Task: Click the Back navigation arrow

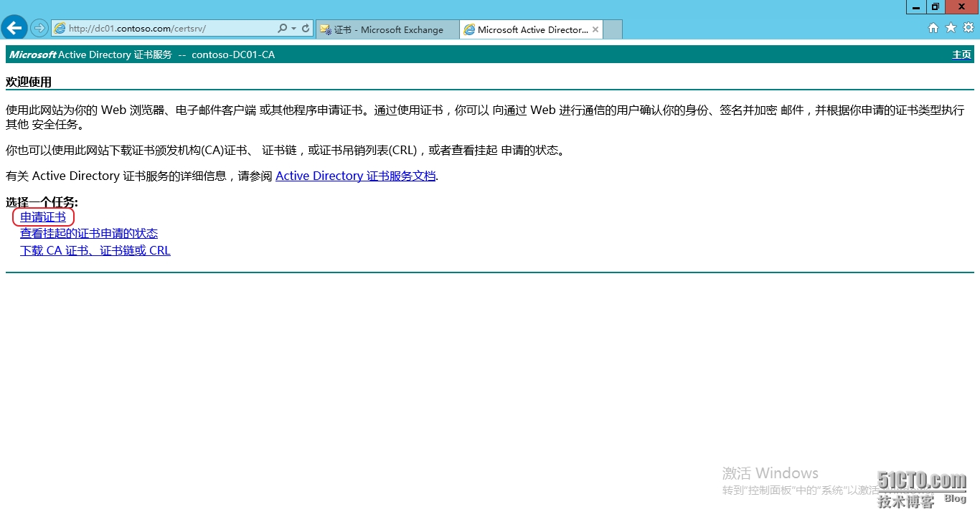Action: [x=14, y=28]
